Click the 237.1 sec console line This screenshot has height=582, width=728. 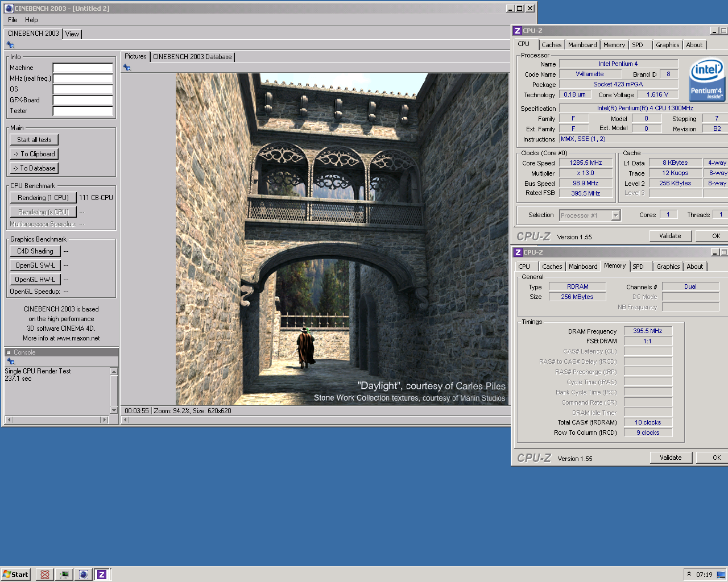(18, 379)
